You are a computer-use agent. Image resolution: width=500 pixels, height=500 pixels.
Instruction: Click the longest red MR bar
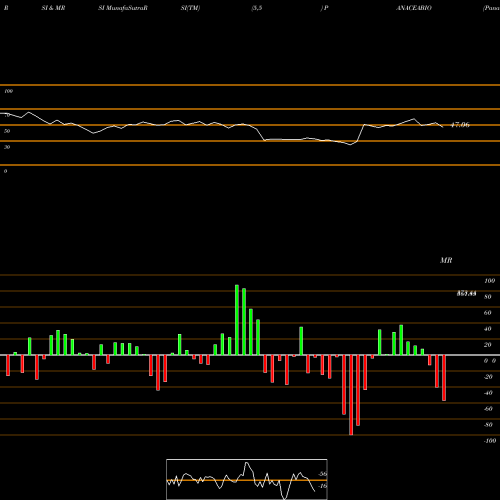351,395
